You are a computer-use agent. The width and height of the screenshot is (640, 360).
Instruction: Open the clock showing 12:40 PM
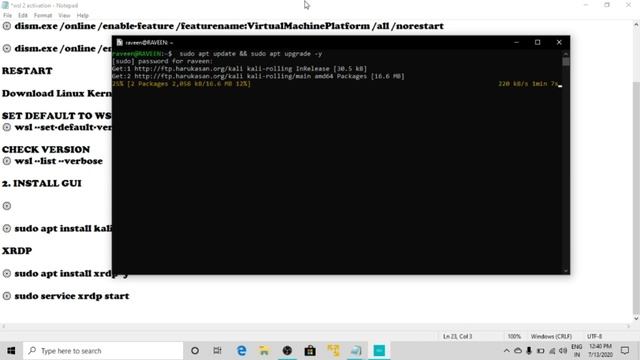600,351
